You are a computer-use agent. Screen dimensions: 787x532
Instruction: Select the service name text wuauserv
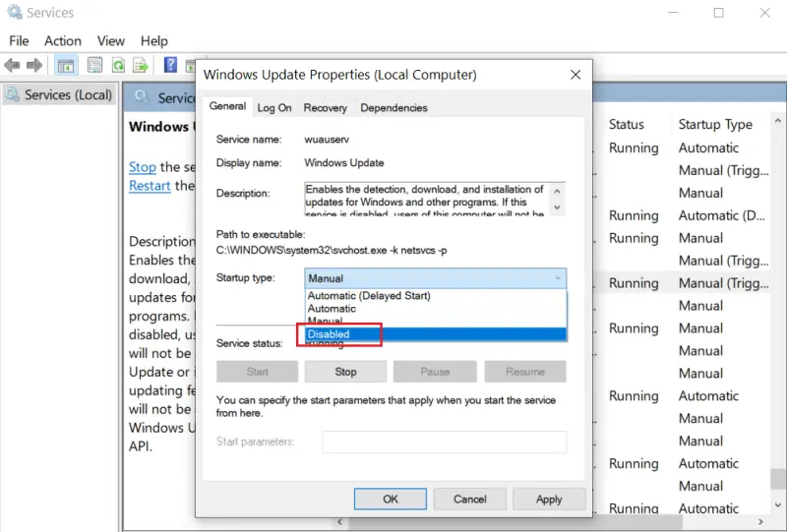point(327,140)
